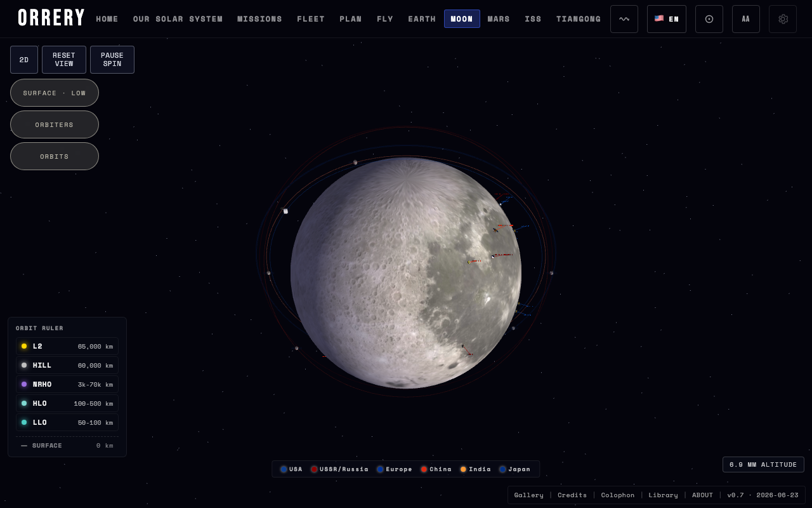Screen dimensions: 812x508
Task: Click the USA legend dot
Action: (x=284, y=469)
